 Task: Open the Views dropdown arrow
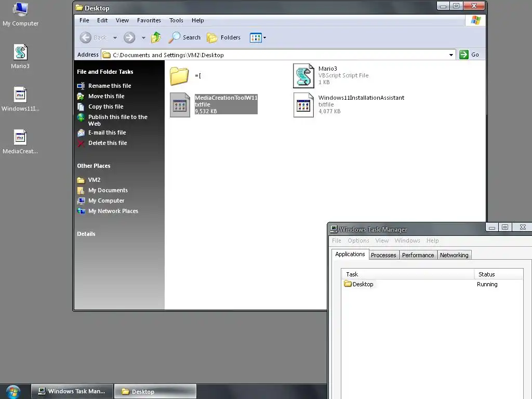coord(264,37)
